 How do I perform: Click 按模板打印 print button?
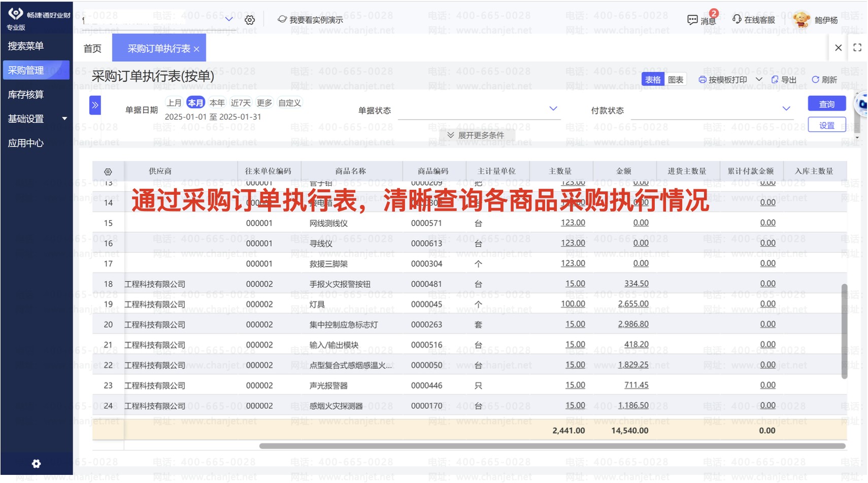coord(723,80)
